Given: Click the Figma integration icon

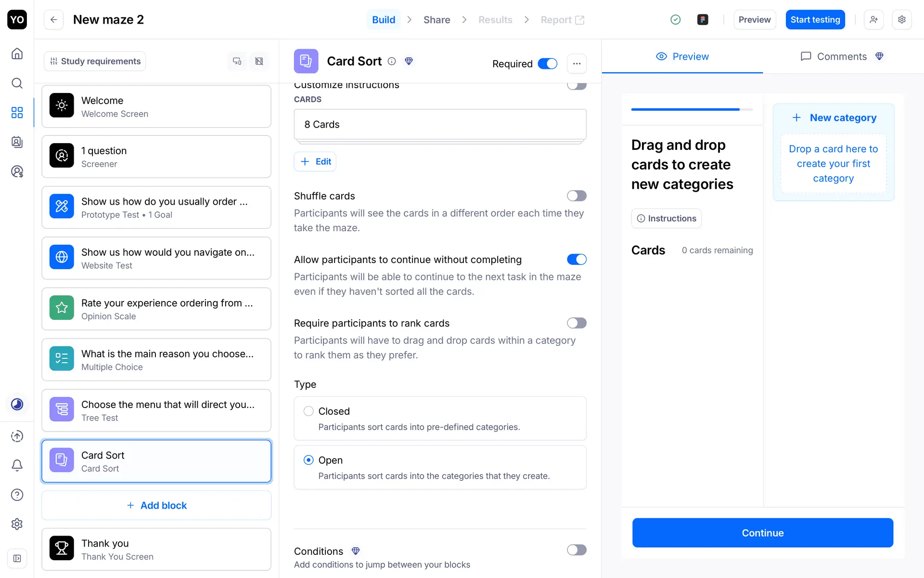Looking at the screenshot, I should click(703, 20).
